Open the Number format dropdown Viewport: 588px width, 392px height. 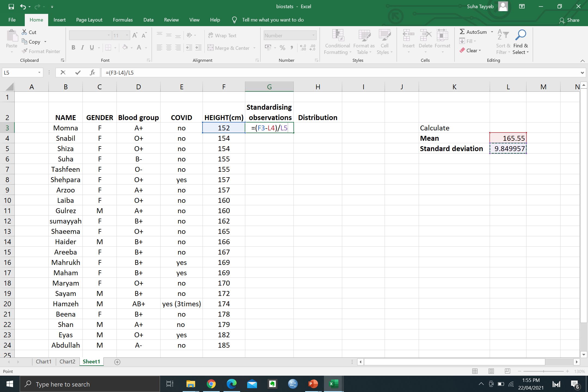click(x=314, y=35)
